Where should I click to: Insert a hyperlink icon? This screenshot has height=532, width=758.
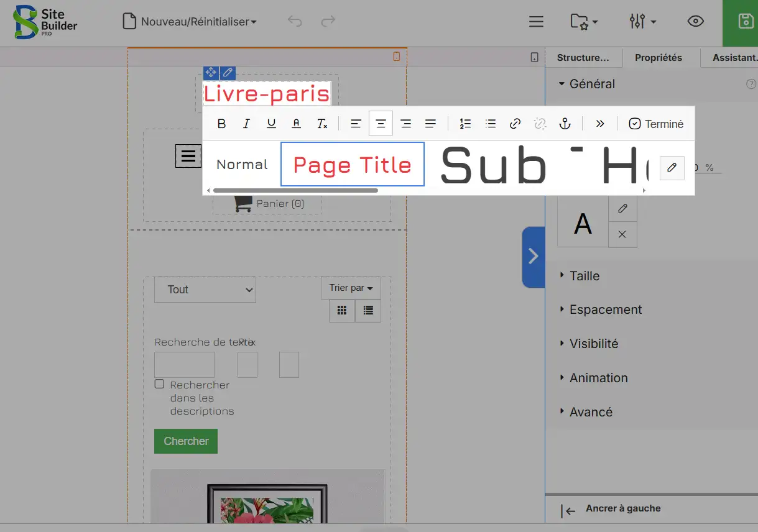[515, 124]
